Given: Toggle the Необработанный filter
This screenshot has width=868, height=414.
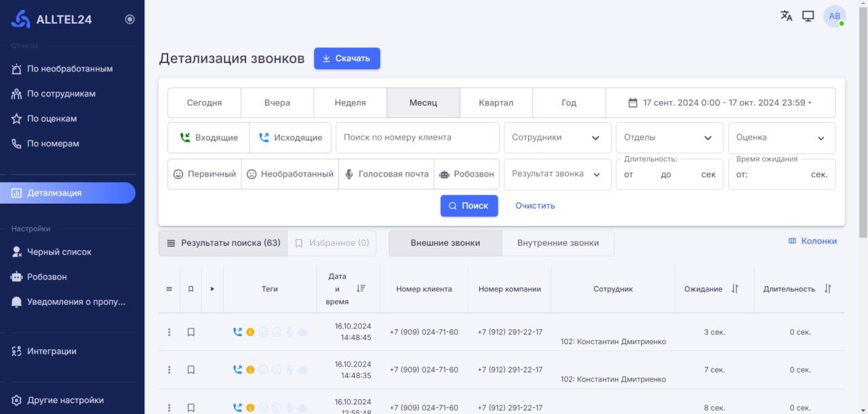Looking at the screenshot, I should click(x=290, y=174).
